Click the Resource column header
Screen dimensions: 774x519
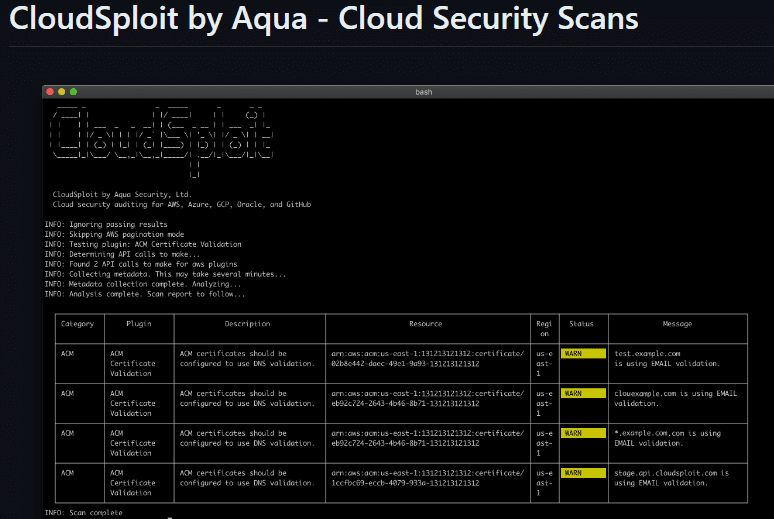tap(426, 324)
